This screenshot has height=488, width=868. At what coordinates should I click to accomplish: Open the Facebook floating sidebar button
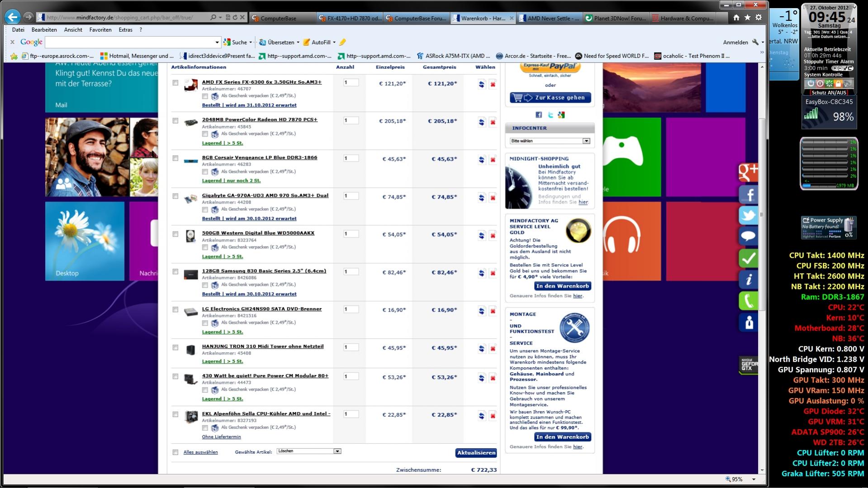click(748, 194)
